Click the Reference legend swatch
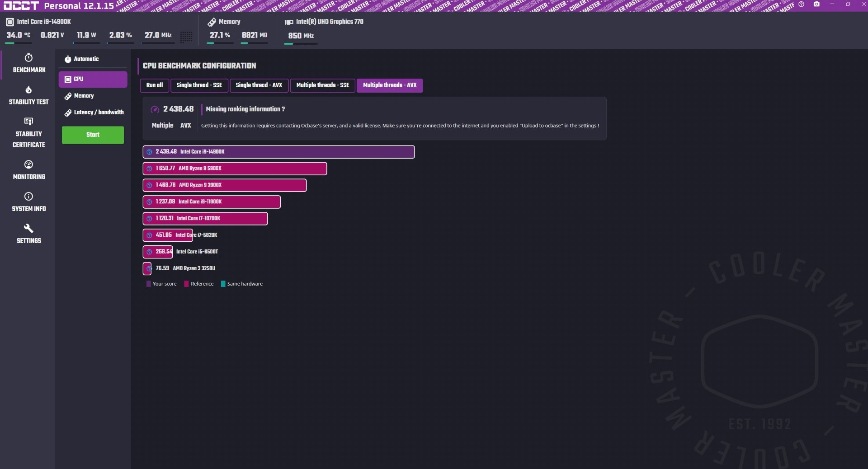 (x=186, y=284)
